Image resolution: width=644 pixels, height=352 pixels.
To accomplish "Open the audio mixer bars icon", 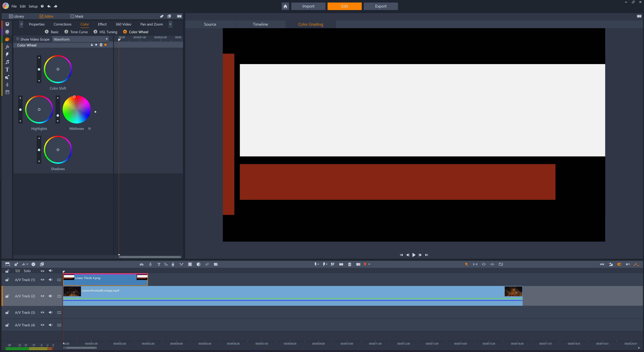I will point(142,264).
